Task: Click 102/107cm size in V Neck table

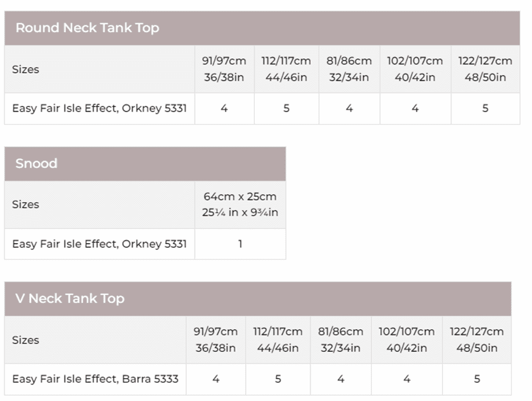Action: click(406, 340)
